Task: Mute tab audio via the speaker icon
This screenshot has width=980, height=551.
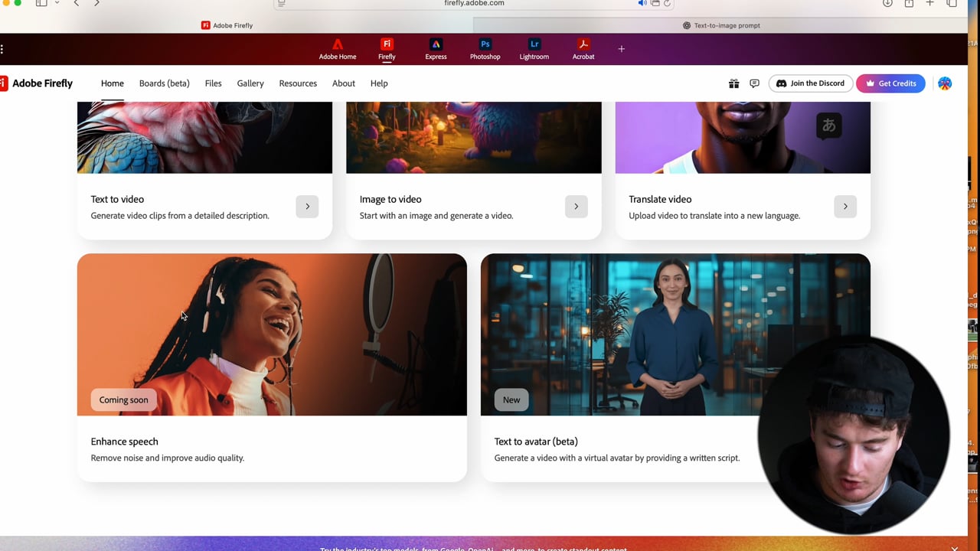Action: [x=642, y=4]
